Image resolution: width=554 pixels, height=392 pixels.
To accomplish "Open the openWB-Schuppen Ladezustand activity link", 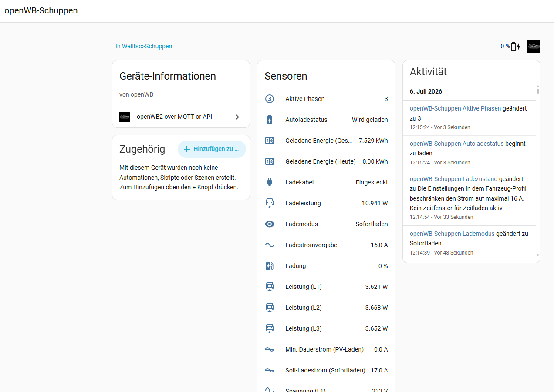I will [453, 179].
